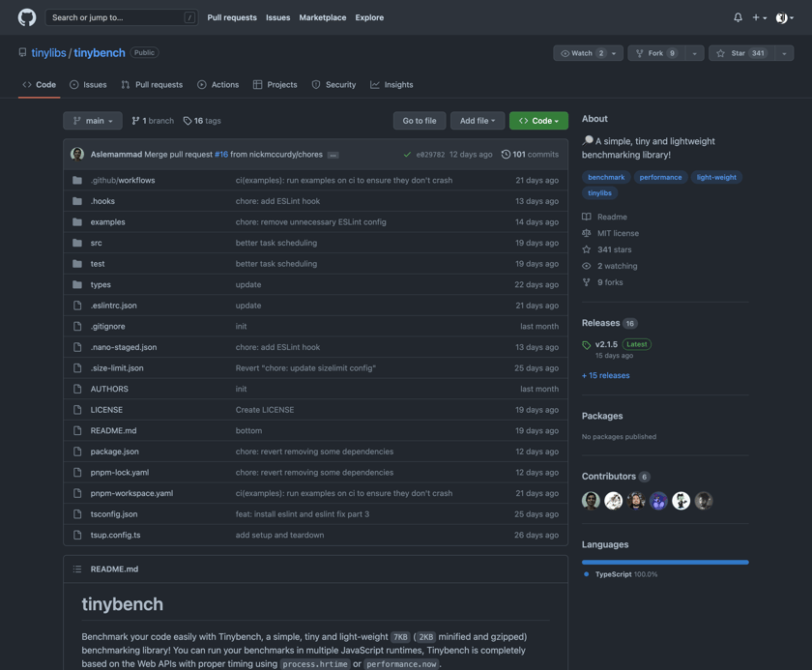Open the examples folder icon

pyautogui.click(x=77, y=222)
